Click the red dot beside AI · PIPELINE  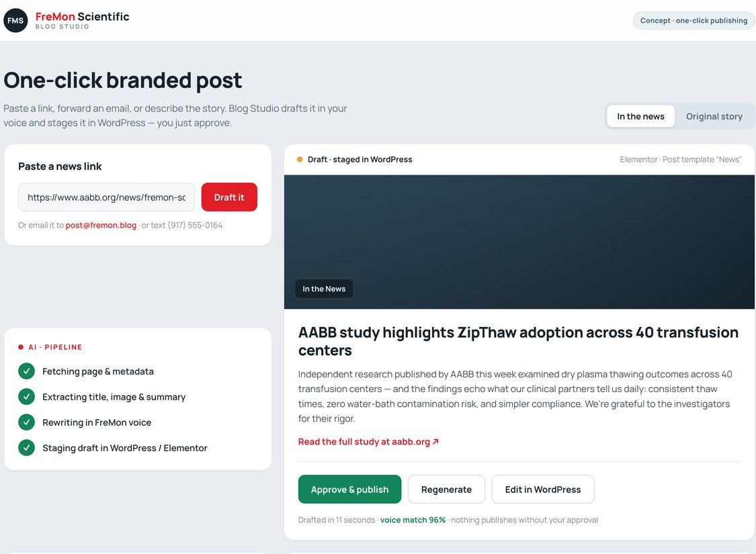21,347
